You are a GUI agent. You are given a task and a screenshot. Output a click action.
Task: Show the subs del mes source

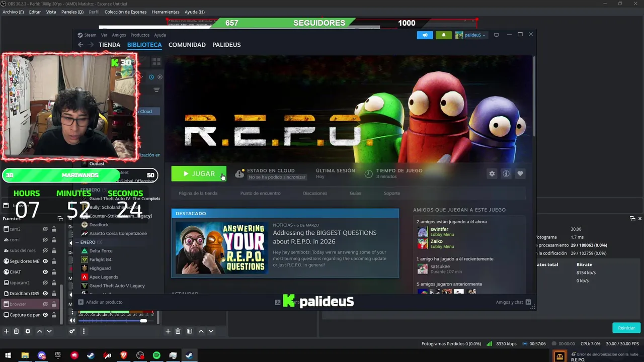[45, 250]
